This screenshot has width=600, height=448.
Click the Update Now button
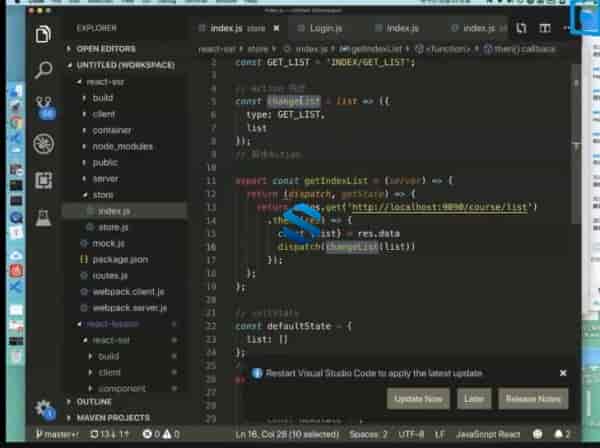point(418,399)
